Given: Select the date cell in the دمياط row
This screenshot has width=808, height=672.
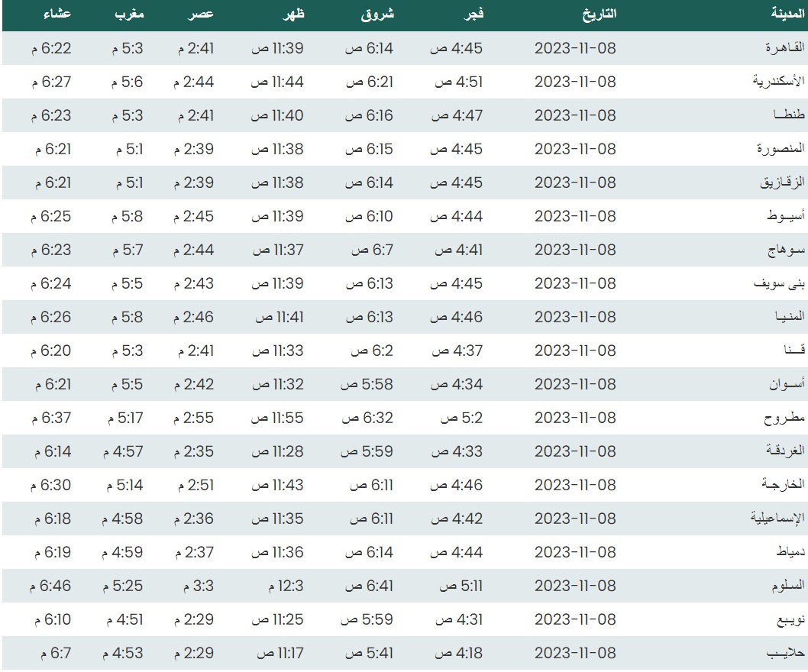Looking at the screenshot, I should tap(574, 552).
